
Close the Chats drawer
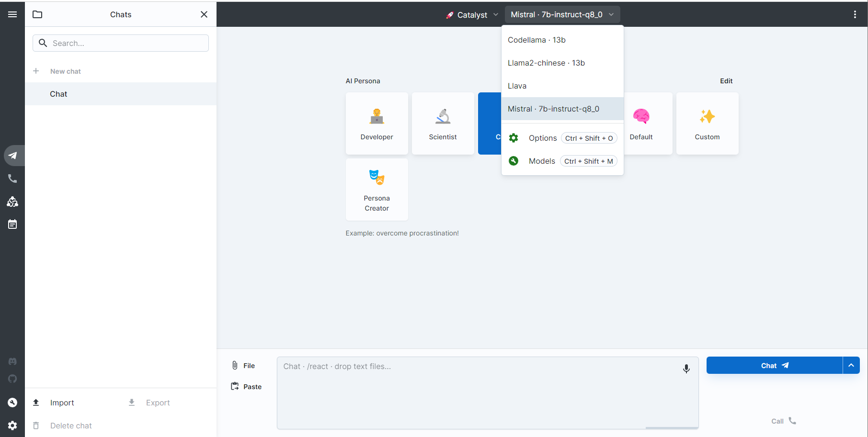(x=204, y=14)
